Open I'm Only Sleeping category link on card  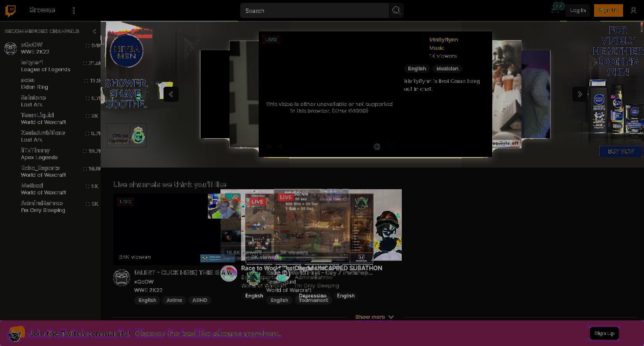(x=317, y=286)
